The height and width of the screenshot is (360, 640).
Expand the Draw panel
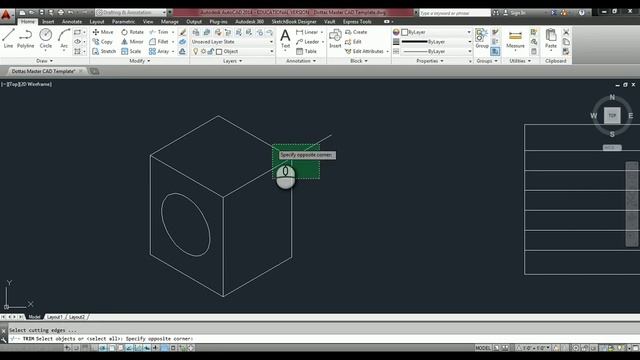pos(44,61)
